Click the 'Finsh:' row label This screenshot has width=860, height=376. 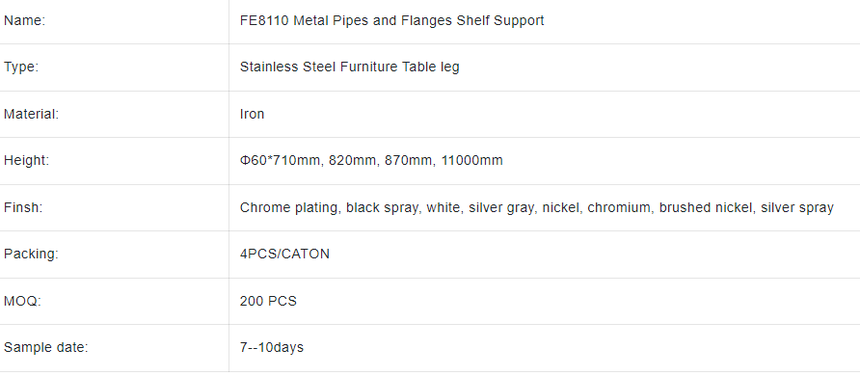click(23, 208)
